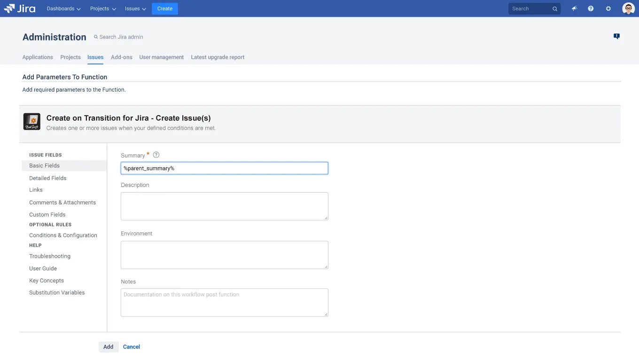Open the settings gear menu
The image size is (639, 364).
pos(608,8)
